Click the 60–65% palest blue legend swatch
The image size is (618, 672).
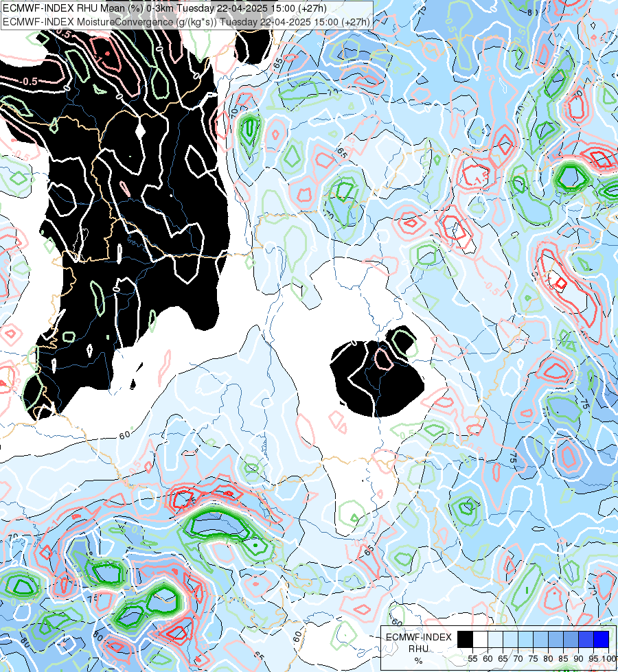point(495,639)
